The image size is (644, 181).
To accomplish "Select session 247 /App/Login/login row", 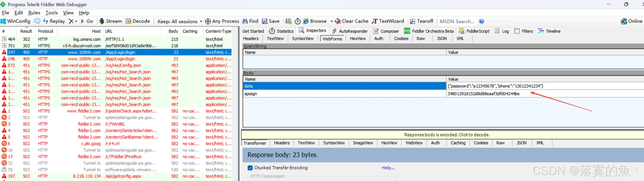I will (116, 52).
